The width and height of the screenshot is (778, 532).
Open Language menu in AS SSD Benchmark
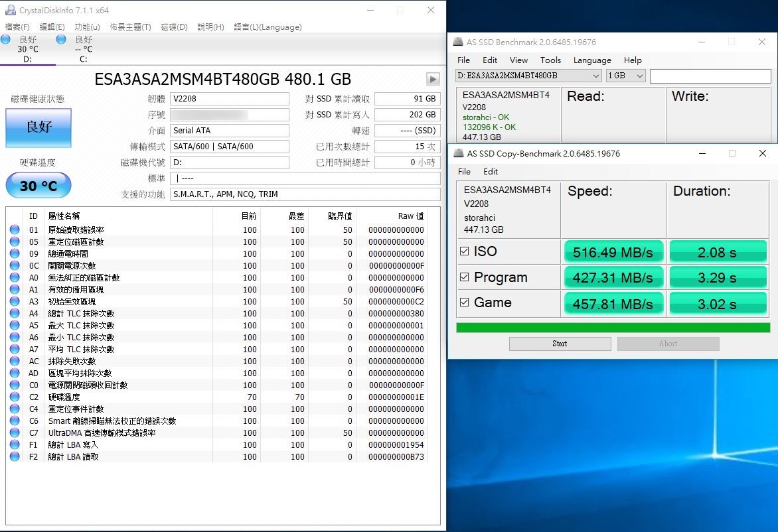pos(592,60)
